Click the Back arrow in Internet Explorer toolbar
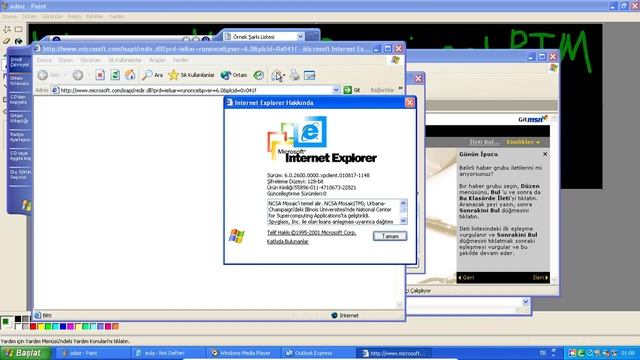 coord(43,75)
